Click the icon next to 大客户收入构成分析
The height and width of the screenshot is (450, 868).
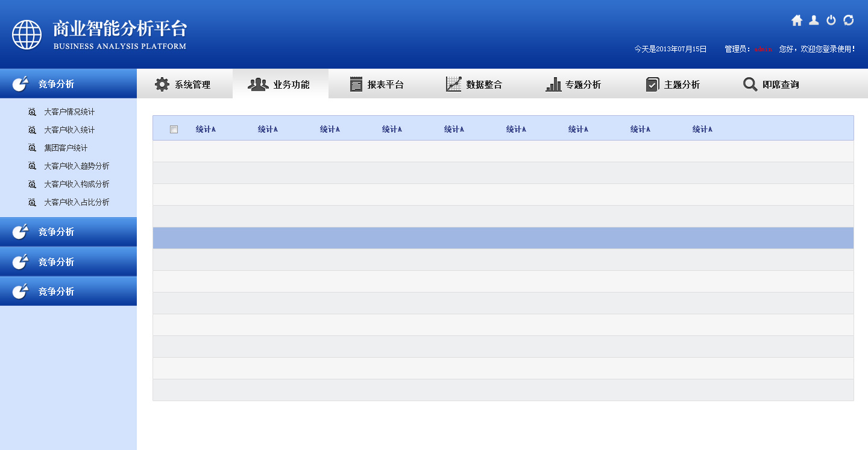[x=33, y=185]
